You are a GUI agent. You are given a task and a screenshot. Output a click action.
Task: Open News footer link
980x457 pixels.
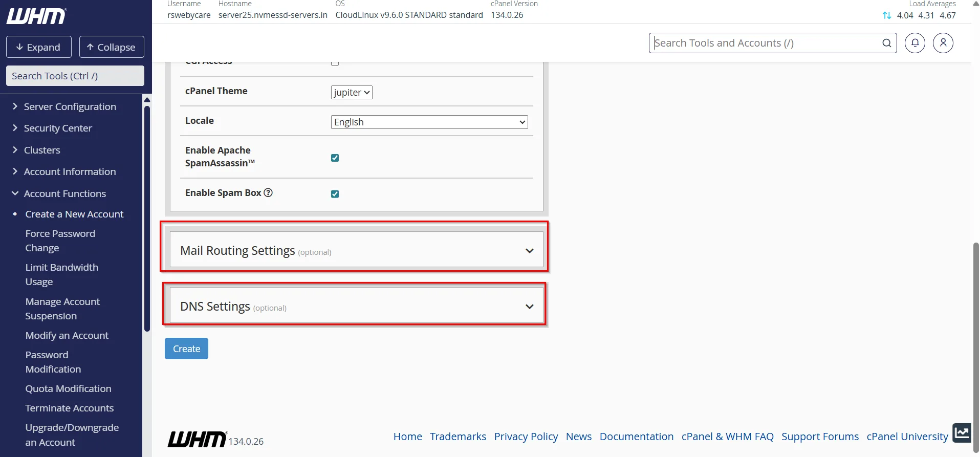579,437
